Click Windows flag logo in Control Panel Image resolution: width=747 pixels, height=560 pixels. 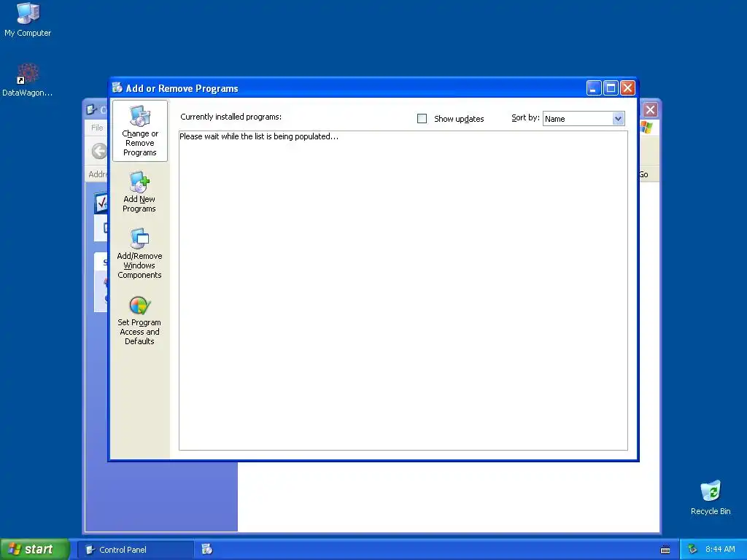point(646,127)
